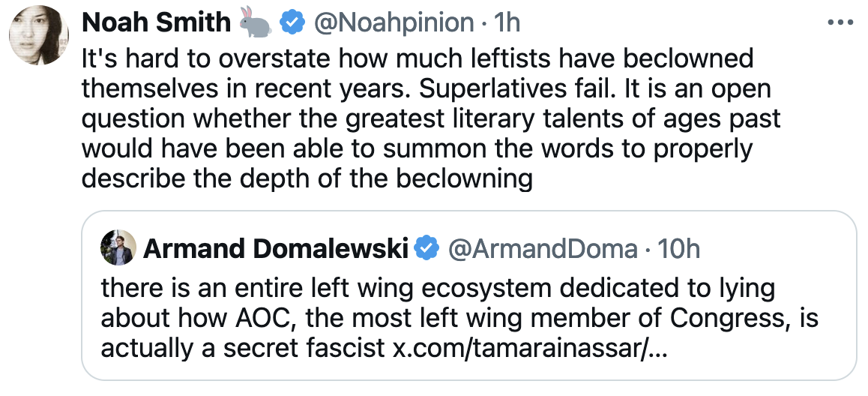Click Armand Domalewski's verified badge
868x396 pixels.
point(427,248)
